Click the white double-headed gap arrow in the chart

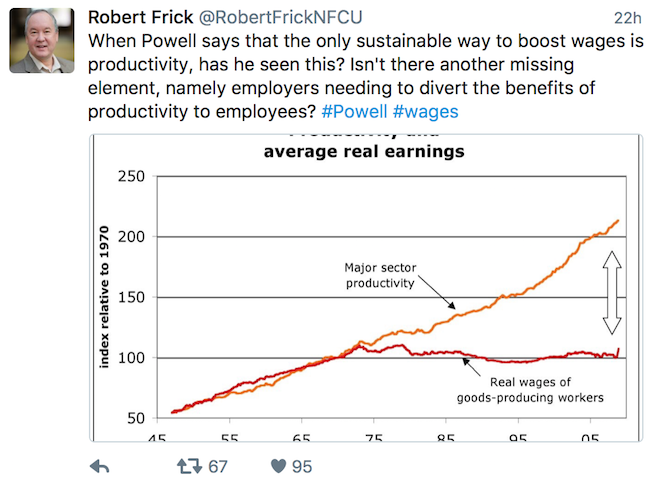(x=612, y=293)
